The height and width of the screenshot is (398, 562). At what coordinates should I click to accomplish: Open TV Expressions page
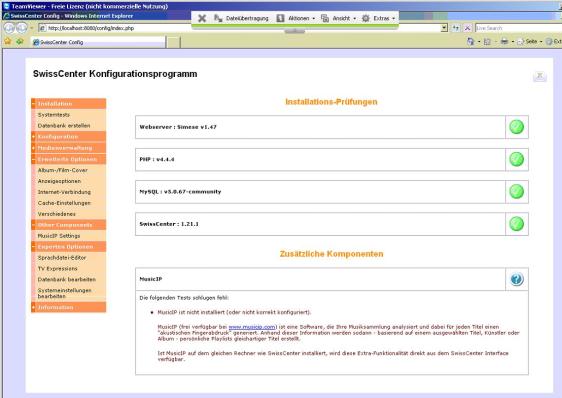click(x=57, y=268)
